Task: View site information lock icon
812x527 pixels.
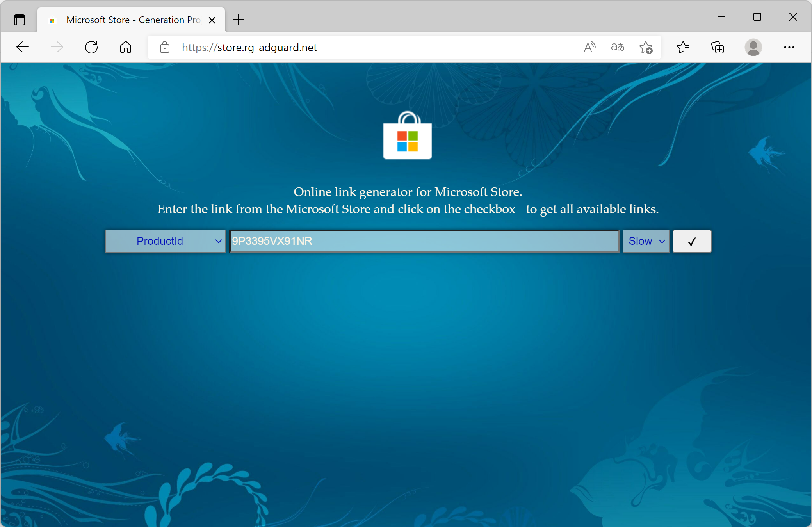Action: click(x=165, y=47)
